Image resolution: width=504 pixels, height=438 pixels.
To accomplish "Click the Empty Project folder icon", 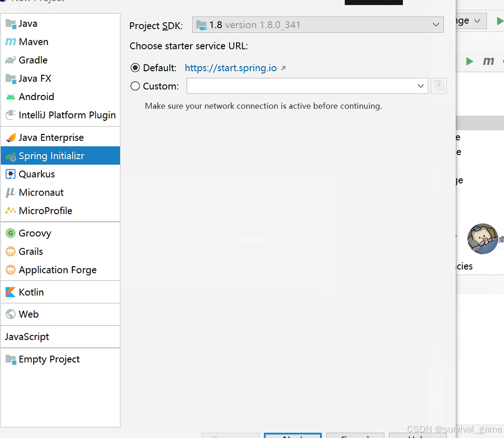I will [x=11, y=359].
